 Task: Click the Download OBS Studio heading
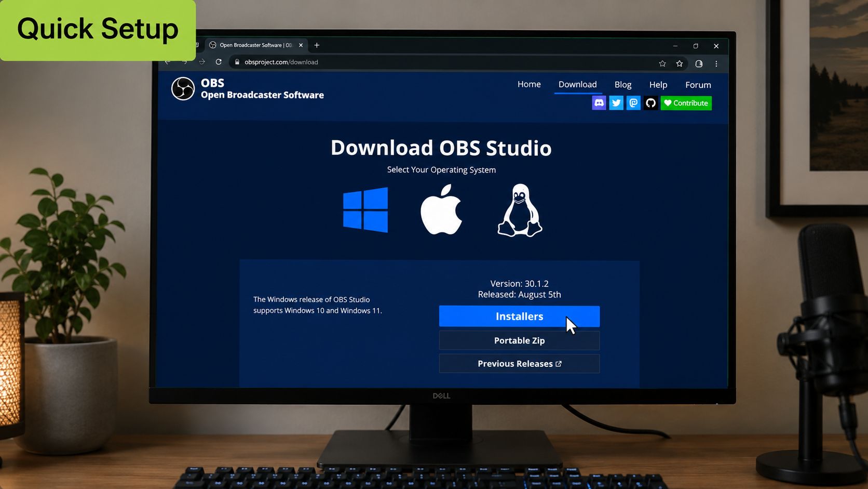coord(441,148)
